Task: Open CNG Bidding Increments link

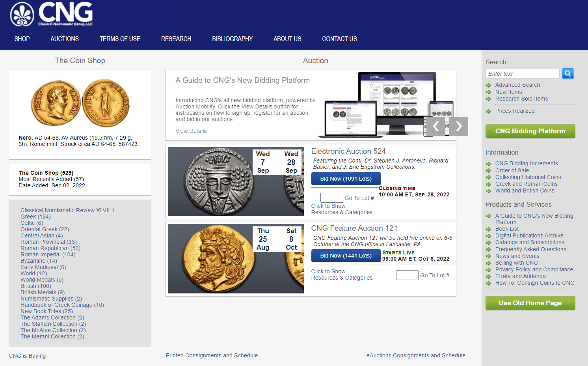Action: pyautogui.click(x=527, y=163)
